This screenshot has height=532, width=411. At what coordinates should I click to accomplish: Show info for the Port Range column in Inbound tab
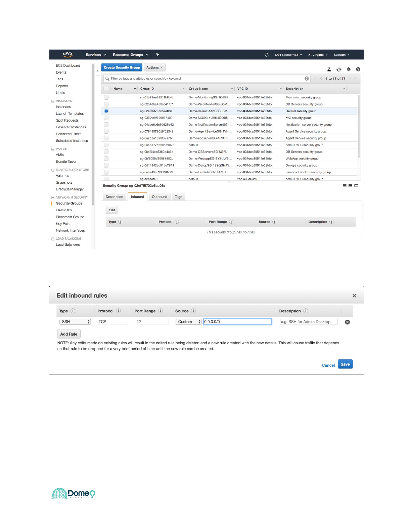231,222
